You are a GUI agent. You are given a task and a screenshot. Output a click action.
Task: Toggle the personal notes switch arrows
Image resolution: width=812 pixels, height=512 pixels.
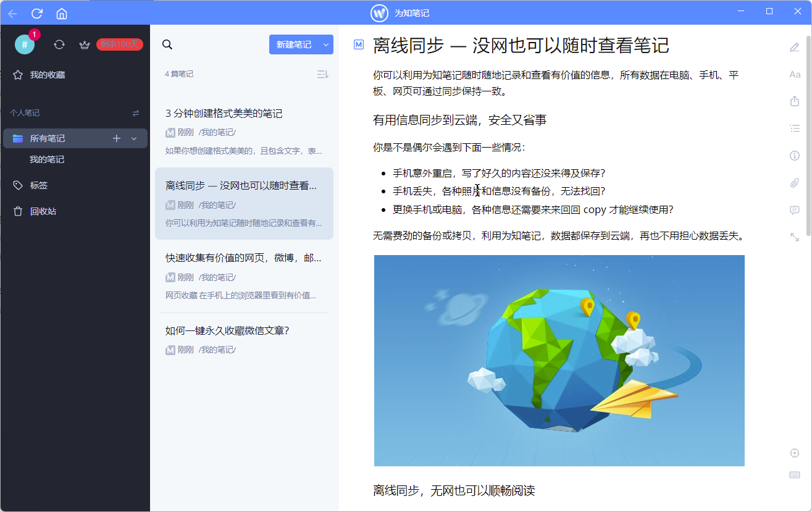click(136, 113)
